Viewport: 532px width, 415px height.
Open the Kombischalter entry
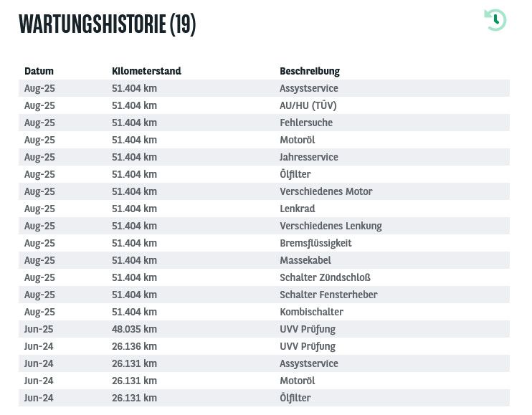[311, 312]
